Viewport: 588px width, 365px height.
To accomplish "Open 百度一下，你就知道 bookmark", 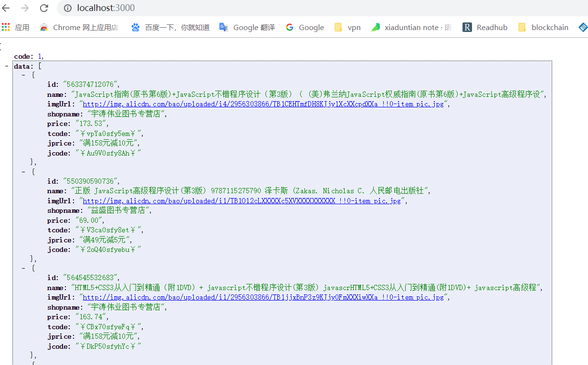I will click(x=170, y=27).
